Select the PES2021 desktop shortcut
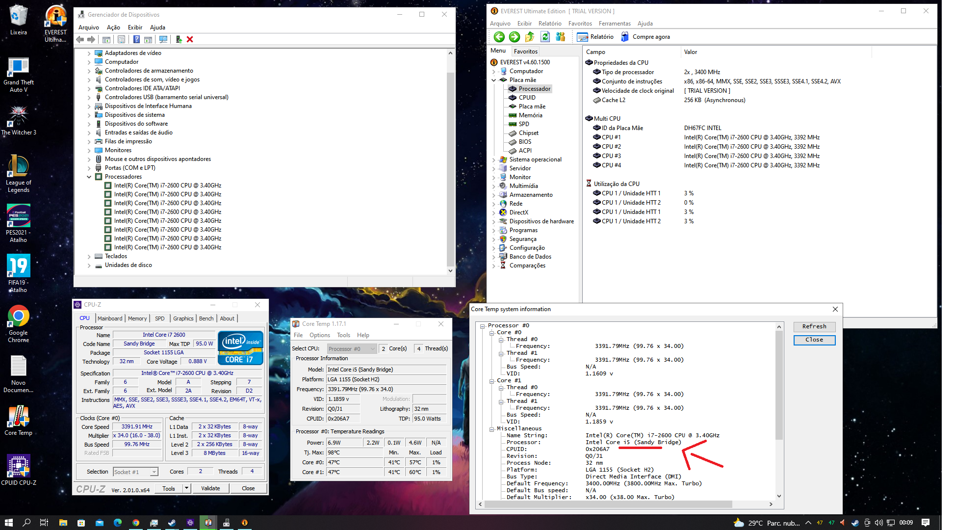 tap(19, 224)
